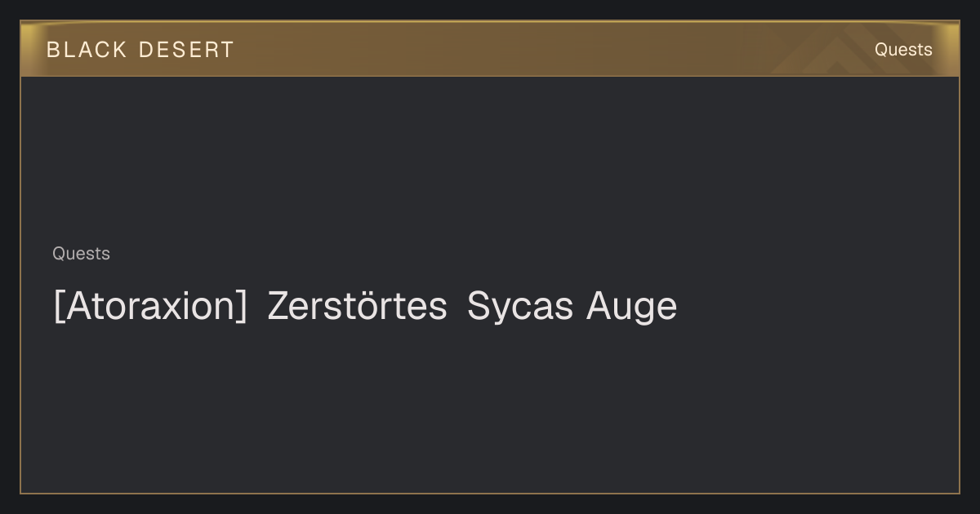Viewport: 980px width, 514px height.
Task: Click the empty dark panel below the title
Action: [x=490, y=408]
